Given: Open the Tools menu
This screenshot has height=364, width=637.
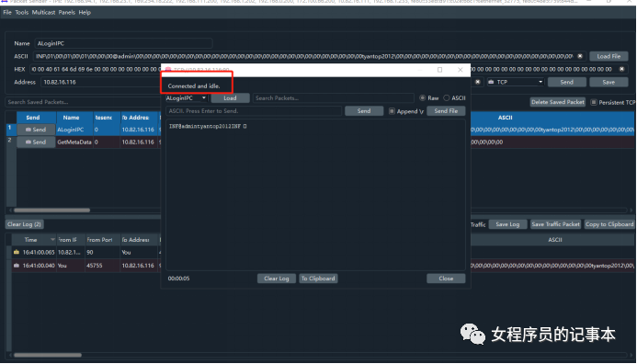Looking at the screenshot, I should click(x=22, y=12).
